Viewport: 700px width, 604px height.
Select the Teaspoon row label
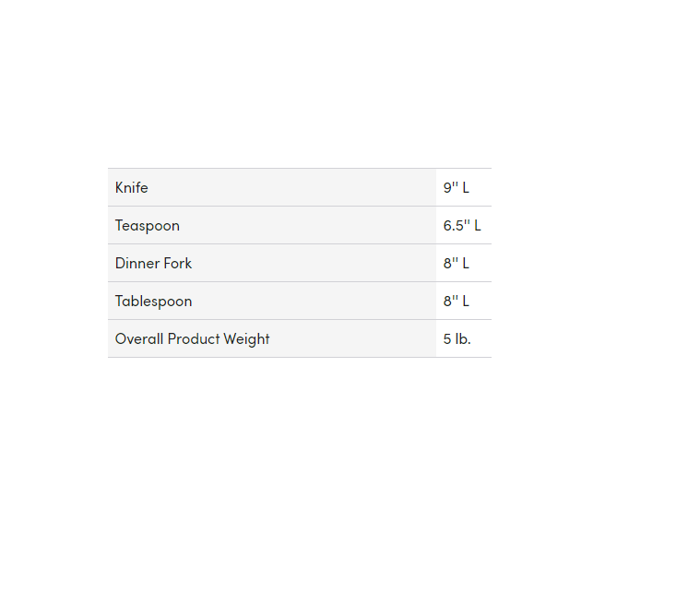point(148,226)
